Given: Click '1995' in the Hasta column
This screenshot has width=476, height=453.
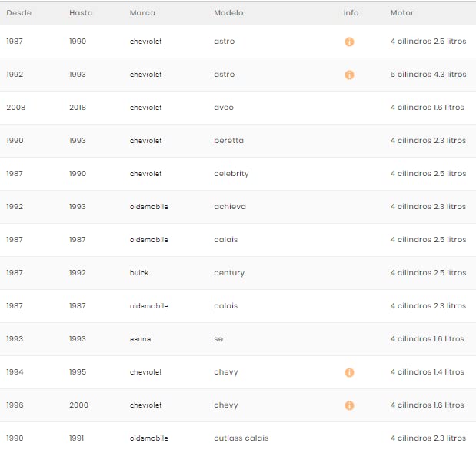Looking at the screenshot, I should pos(78,372).
